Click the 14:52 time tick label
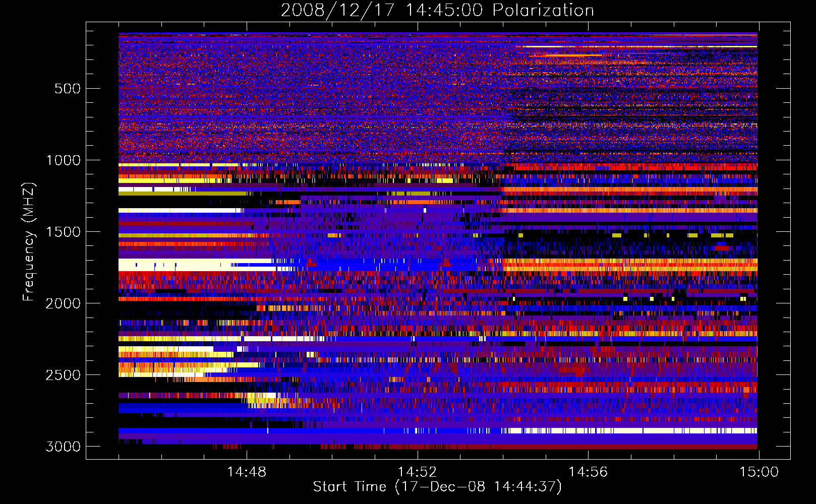The height and width of the screenshot is (504, 816). (x=417, y=472)
